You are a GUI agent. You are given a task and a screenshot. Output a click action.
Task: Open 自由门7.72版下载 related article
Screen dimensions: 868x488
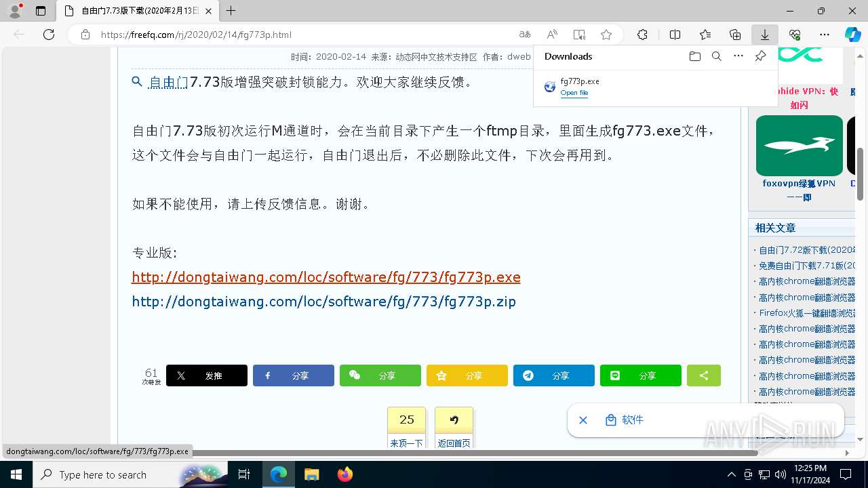[806, 250]
